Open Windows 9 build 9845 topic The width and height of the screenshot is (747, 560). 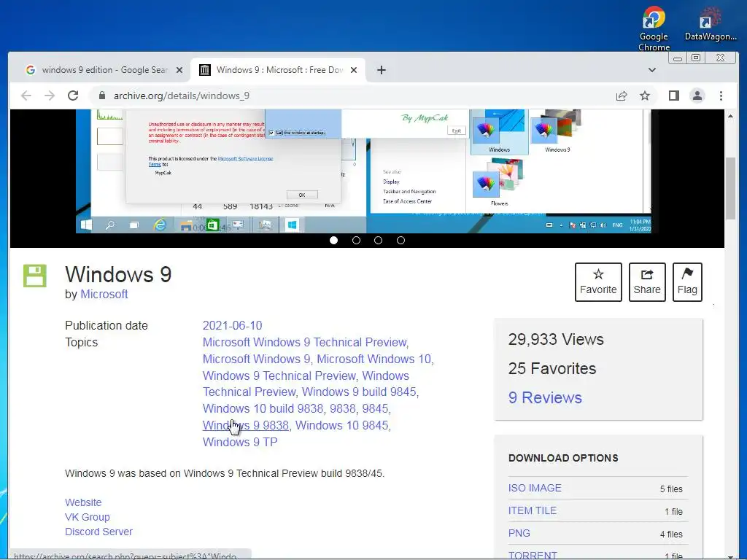pos(359,392)
